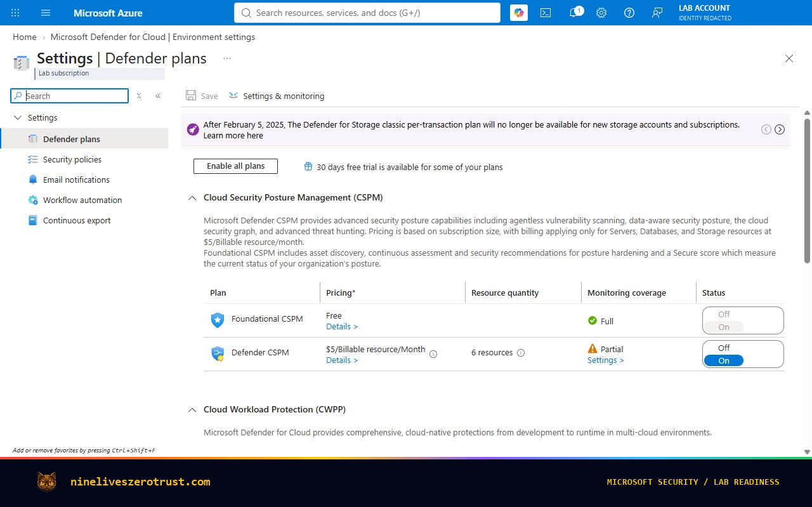Open the feedback icon in top bar

pos(657,13)
